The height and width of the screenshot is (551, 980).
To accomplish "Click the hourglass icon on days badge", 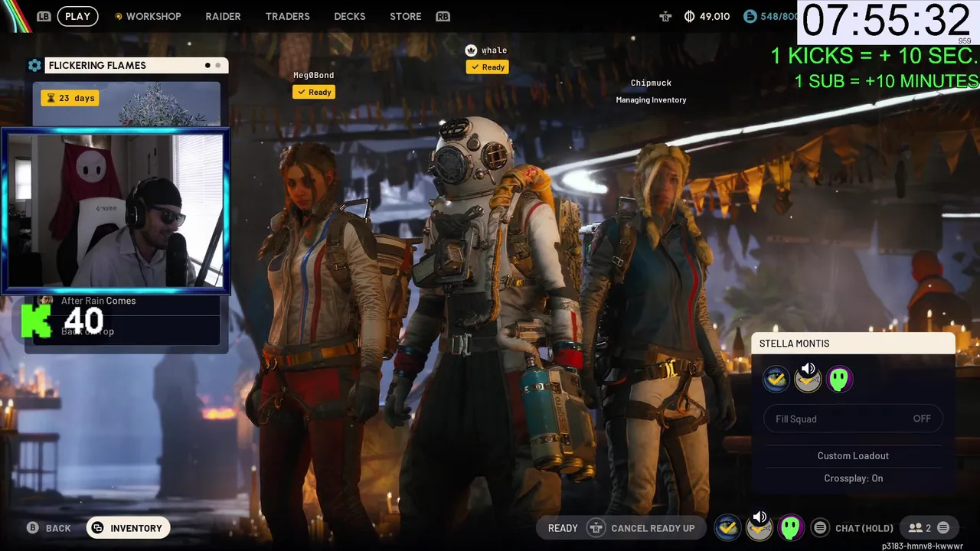I will point(51,98).
